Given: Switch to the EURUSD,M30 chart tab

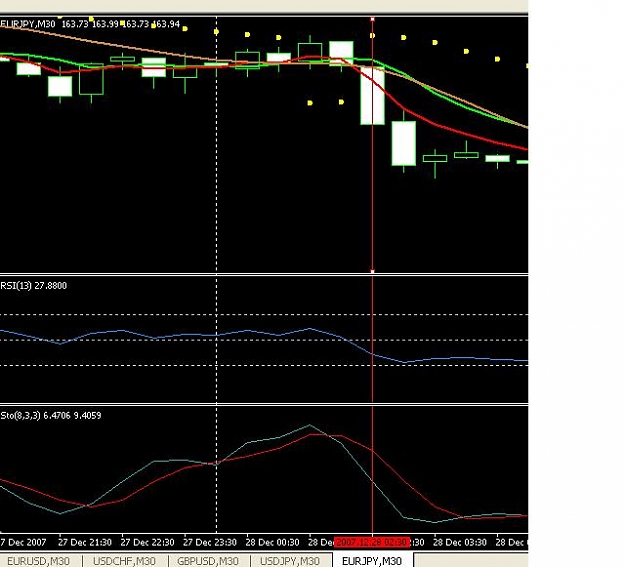Looking at the screenshot, I should pos(38,561).
